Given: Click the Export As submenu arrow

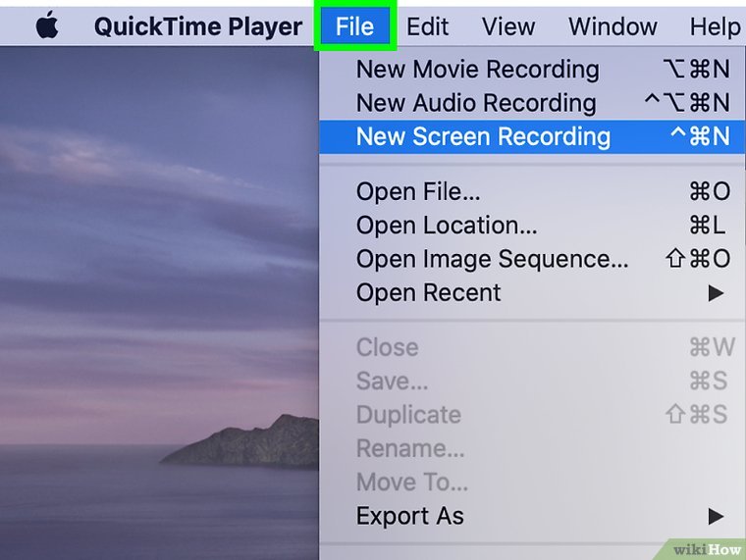Looking at the screenshot, I should point(716,517).
